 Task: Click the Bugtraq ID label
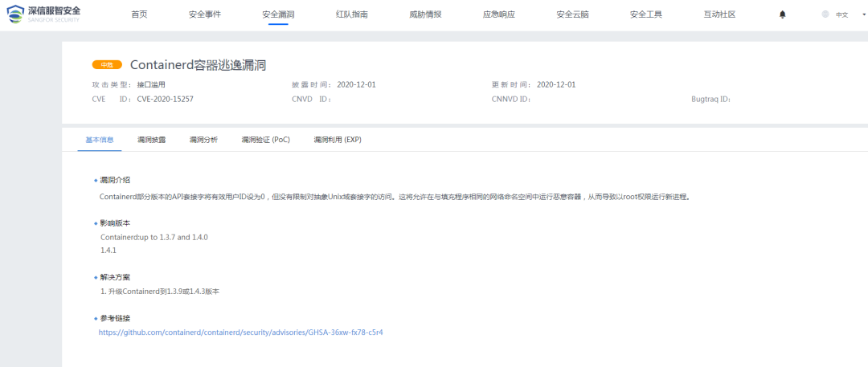coord(711,100)
